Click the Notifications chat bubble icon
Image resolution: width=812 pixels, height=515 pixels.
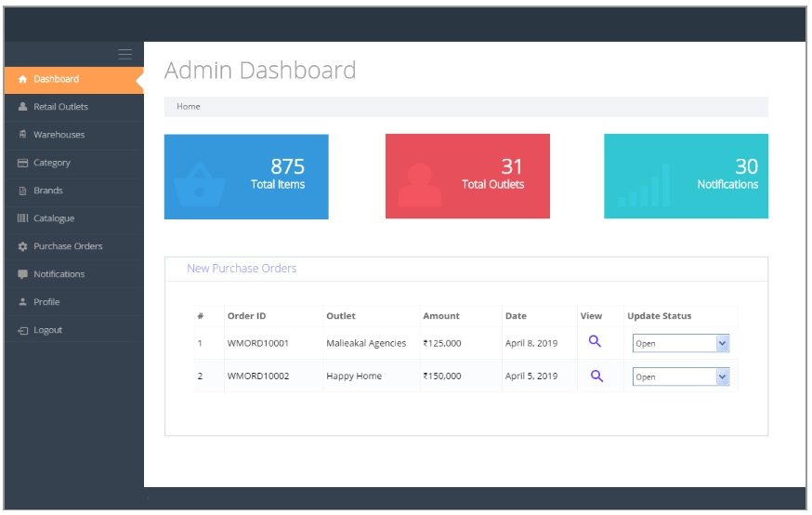click(x=22, y=275)
